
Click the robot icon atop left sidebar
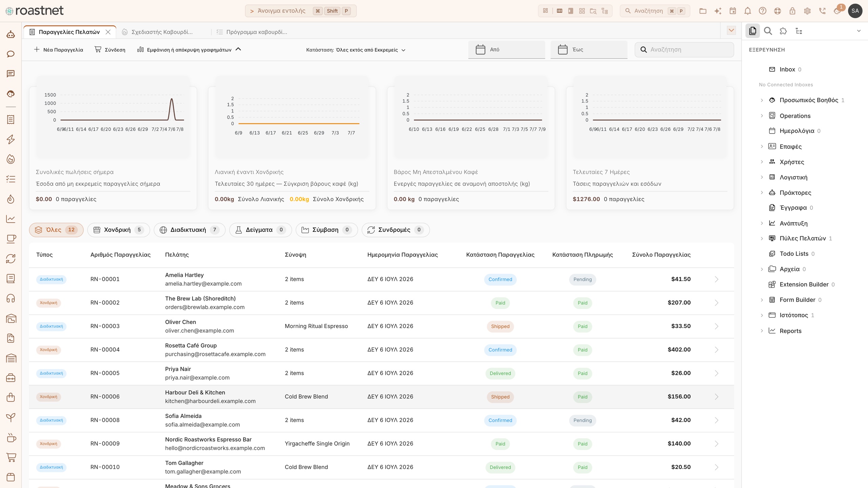coord(11,34)
